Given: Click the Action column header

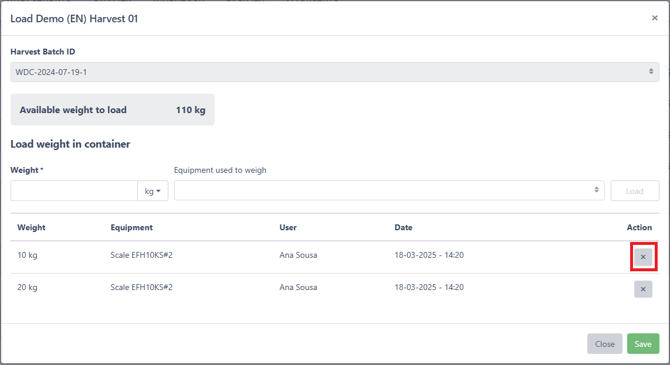Looking at the screenshot, I should 639,227.
